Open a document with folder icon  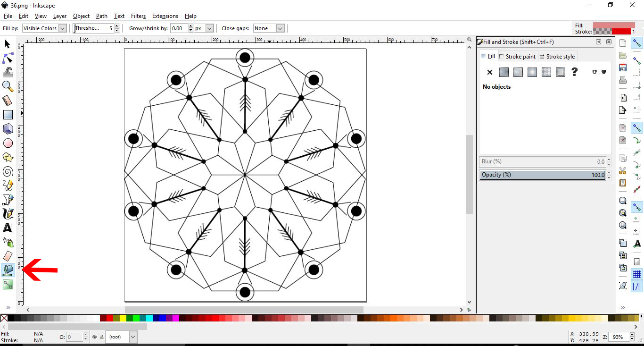[x=623, y=55]
